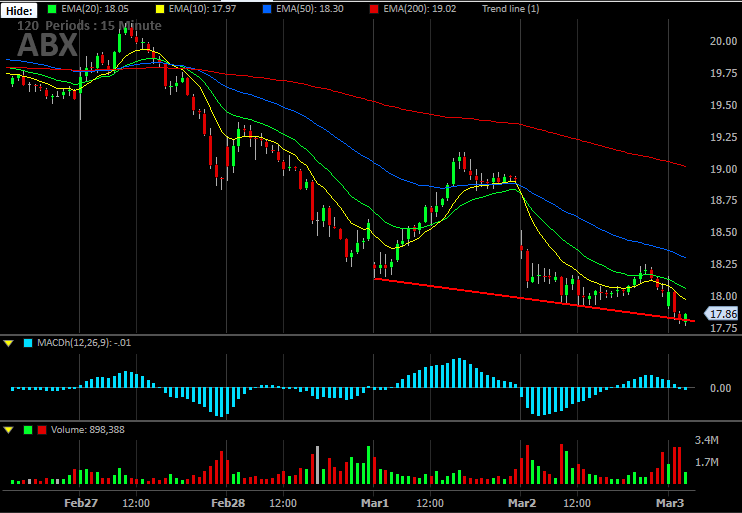Click the green EMA(20) color swatch
Image resolution: width=742 pixels, height=513 pixels.
[52, 9]
